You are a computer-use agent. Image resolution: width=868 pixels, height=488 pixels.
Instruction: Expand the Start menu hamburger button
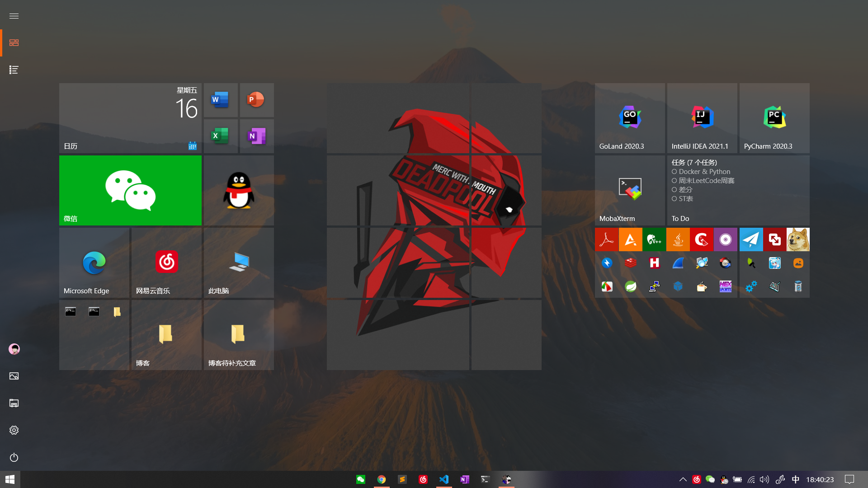[14, 16]
